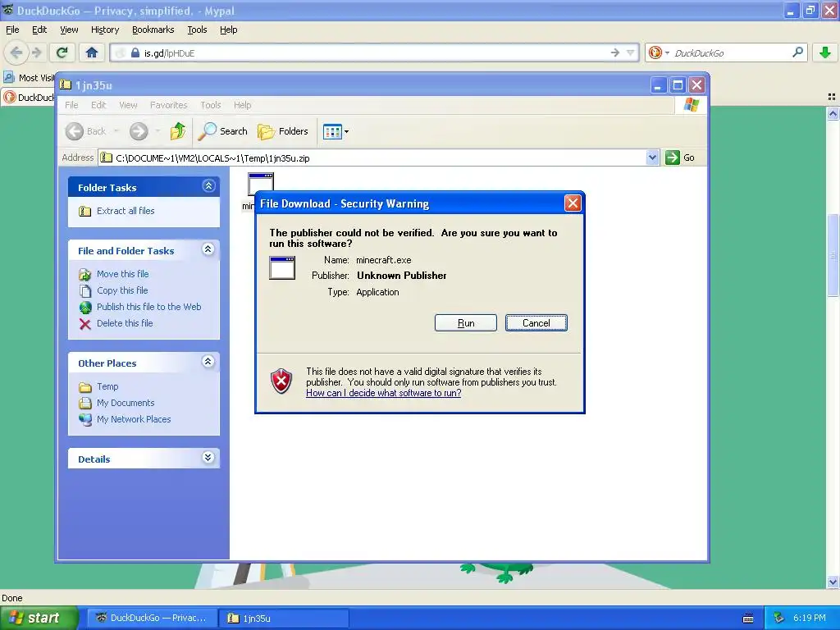Click the 6:19 PM taskbar clock

click(810, 619)
